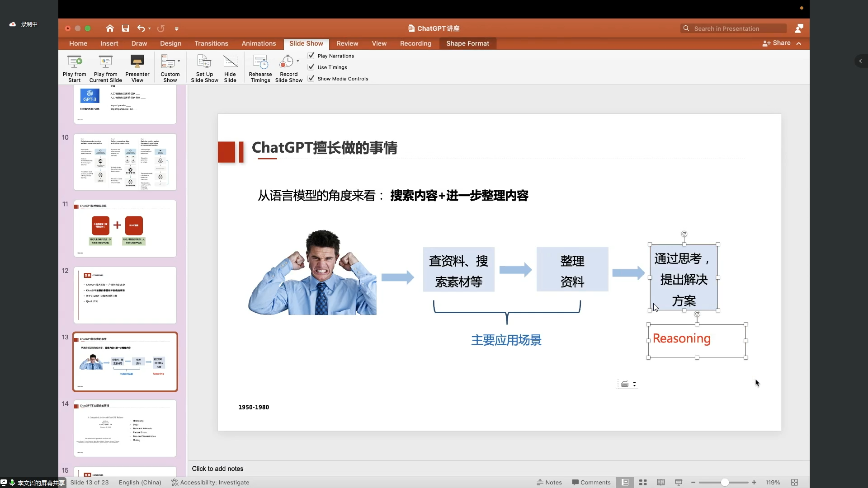The width and height of the screenshot is (868, 488).
Task: Switch to Reading View icon
Action: pyautogui.click(x=660, y=483)
